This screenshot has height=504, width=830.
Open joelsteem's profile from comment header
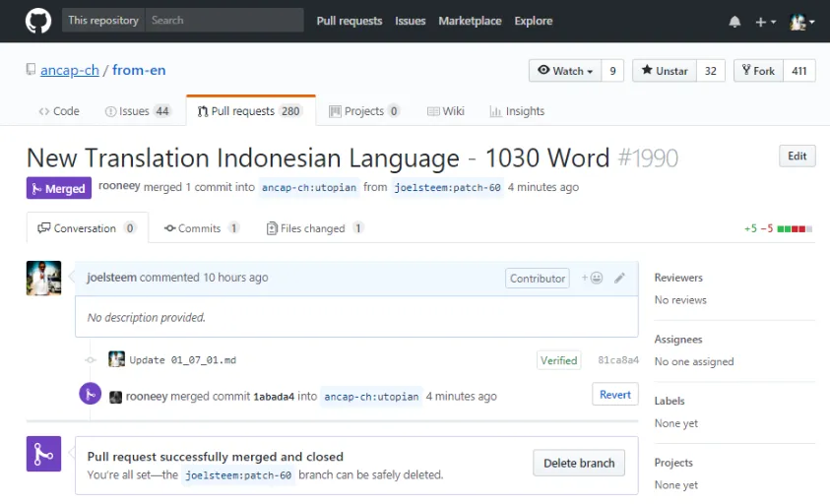coord(111,278)
